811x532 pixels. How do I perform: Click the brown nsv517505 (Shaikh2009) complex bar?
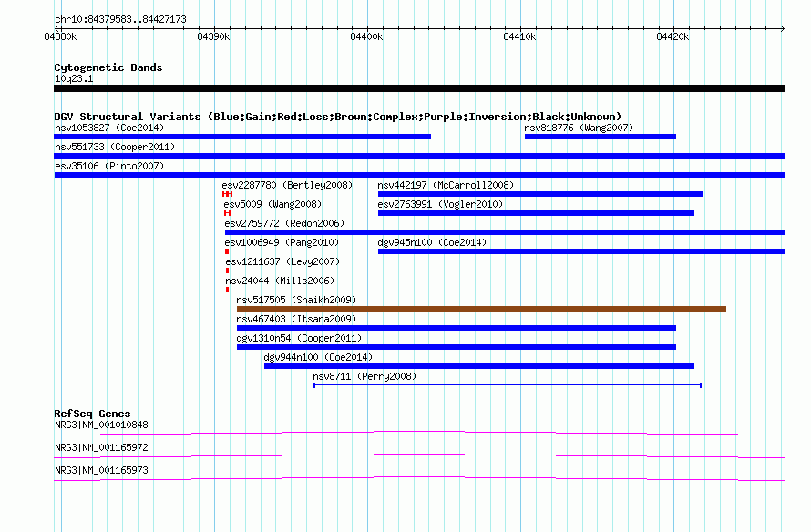click(x=481, y=309)
